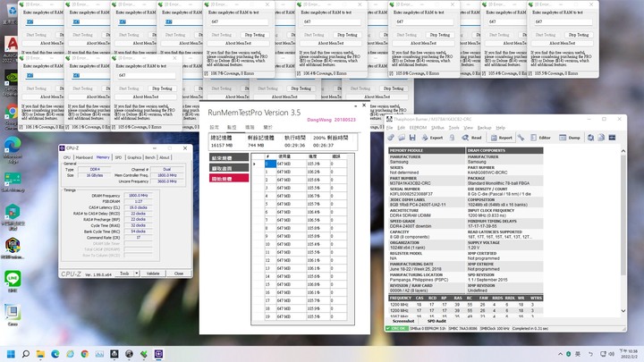This screenshot has height=362, width=644.
Task: Click the Chrome icon on the taskbar
Action: coord(85,354)
